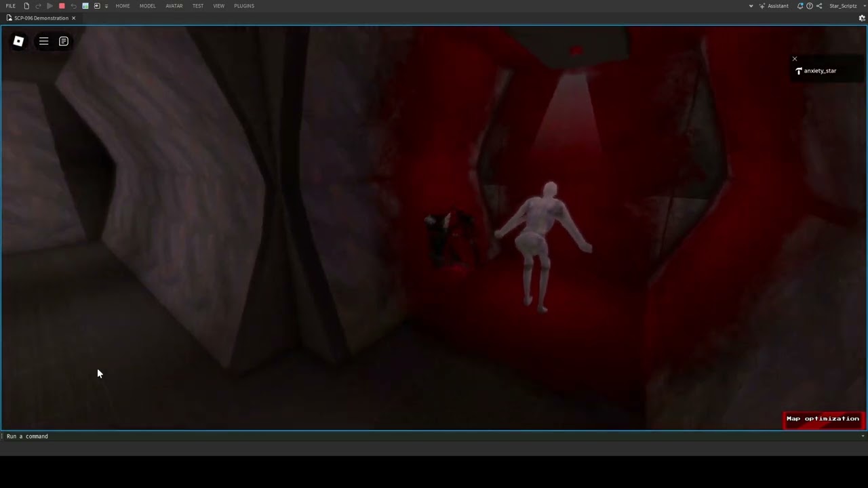The image size is (868, 488).
Task: Click the white humanoid figure
Action: click(x=542, y=247)
